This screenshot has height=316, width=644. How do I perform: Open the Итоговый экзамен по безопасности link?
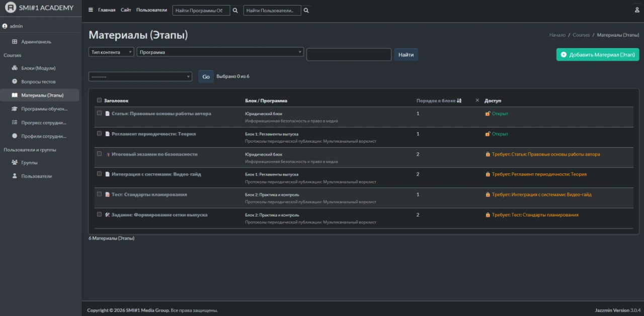(154, 154)
